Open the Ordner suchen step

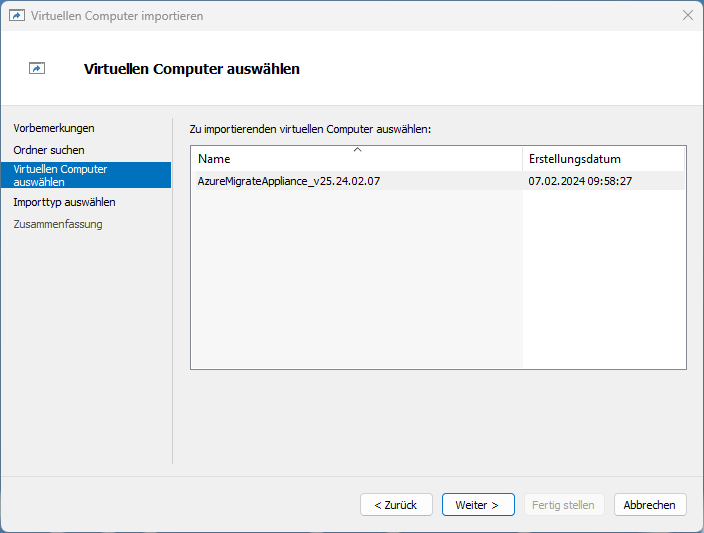click(49, 150)
